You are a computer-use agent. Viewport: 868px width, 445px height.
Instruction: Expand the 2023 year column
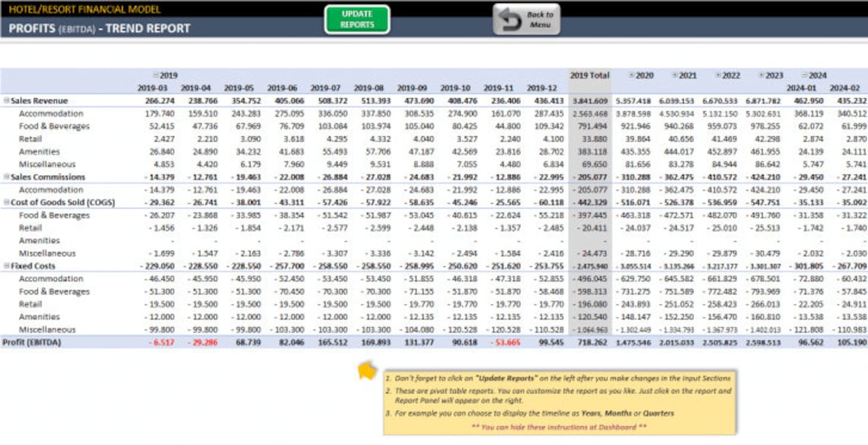(761, 75)
